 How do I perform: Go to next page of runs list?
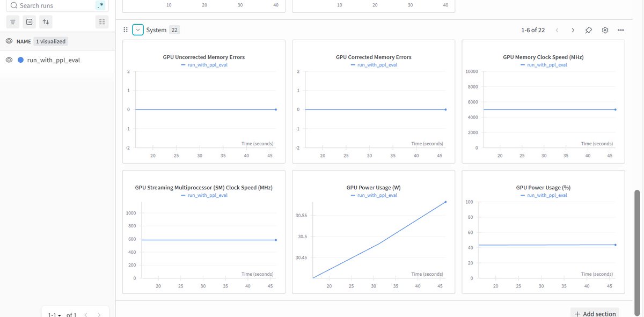click(x=100, y=315)
